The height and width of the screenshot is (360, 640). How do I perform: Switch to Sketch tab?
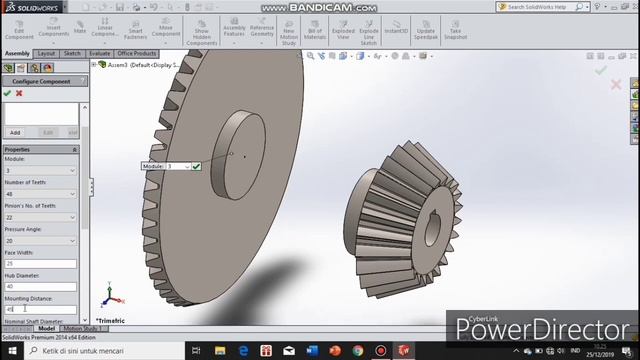click(x=72, y=53)
